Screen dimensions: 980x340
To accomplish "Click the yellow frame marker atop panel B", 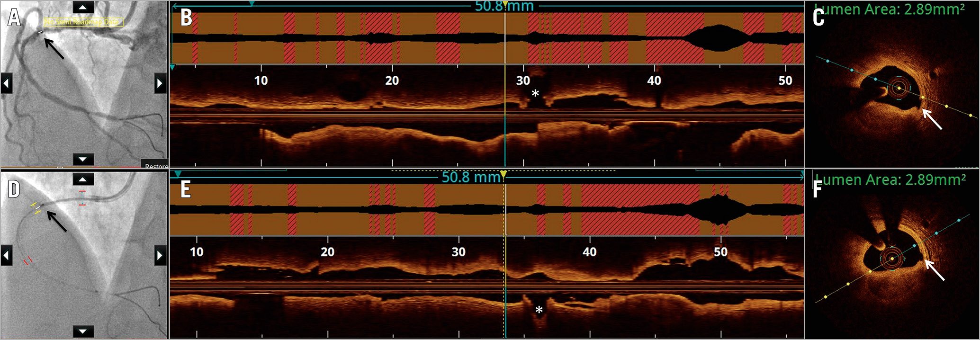I will (505, 4).
